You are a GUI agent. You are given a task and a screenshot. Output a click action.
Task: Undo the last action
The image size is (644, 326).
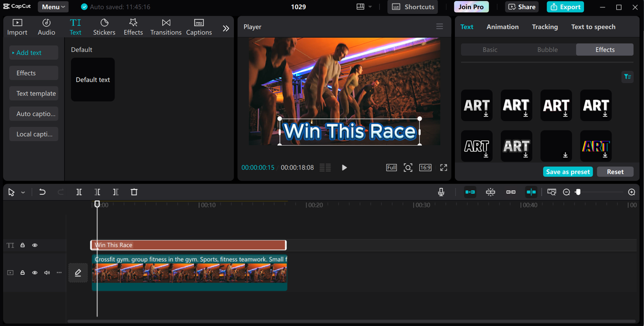[x=42, y=192]
